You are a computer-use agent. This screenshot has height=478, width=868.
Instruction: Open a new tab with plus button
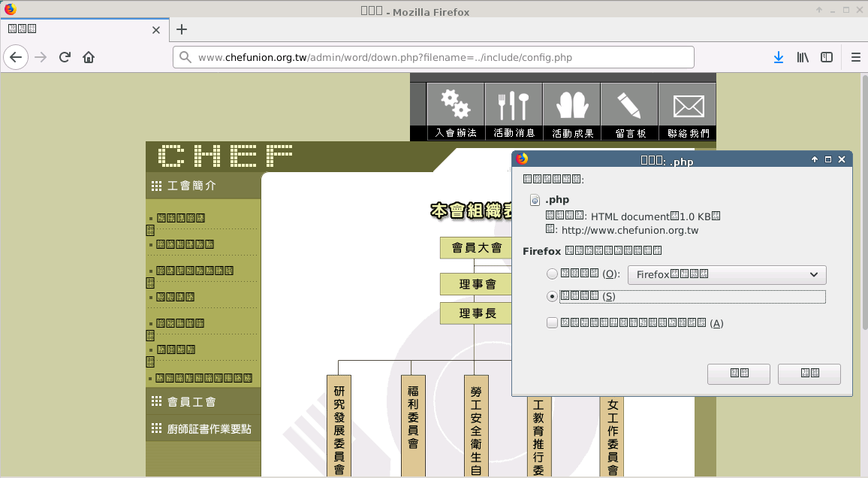pos(182,29)
